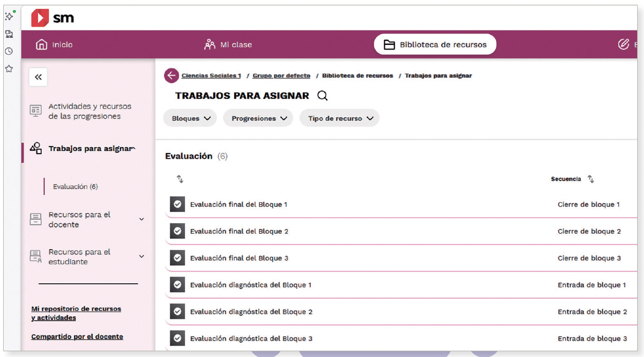Click the icon beside Actividades y recursos
This screenshot has height=357, width=644.
35,111
